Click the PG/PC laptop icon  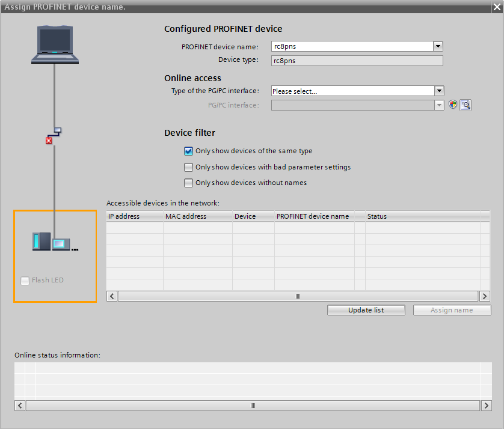(55, 44)
